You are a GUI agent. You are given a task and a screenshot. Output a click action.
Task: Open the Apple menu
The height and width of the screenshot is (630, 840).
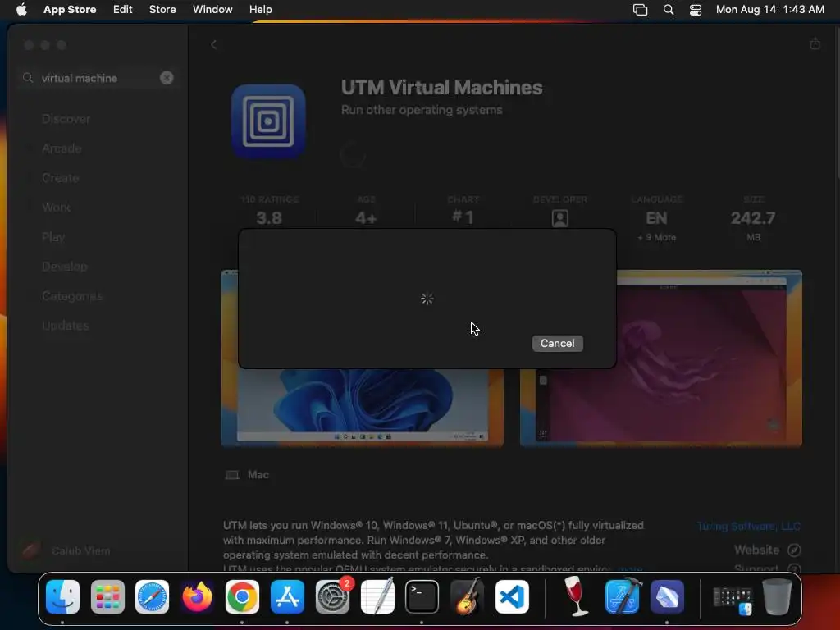point(21,9)
